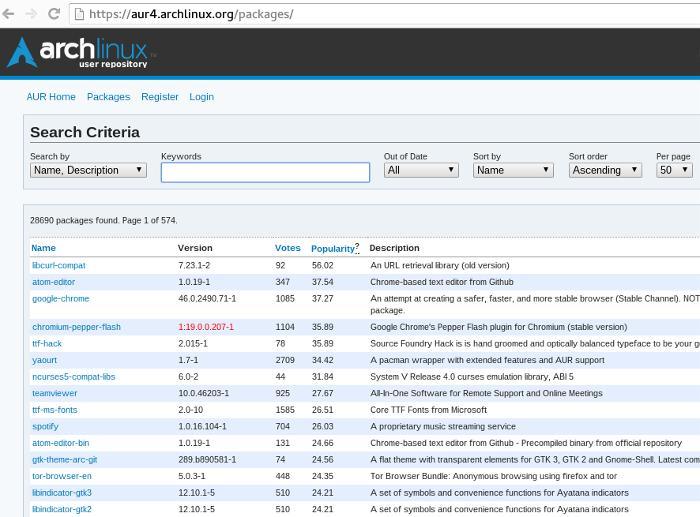Screen dimensions: 700x517
Task: Open the atom-editor package link
Action: tap(54, 282)
